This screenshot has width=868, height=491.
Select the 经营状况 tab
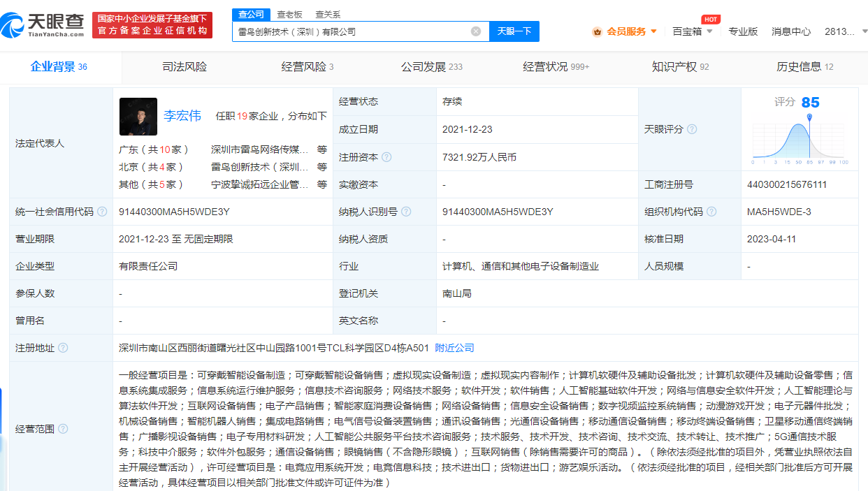click(x=556, y=67)
